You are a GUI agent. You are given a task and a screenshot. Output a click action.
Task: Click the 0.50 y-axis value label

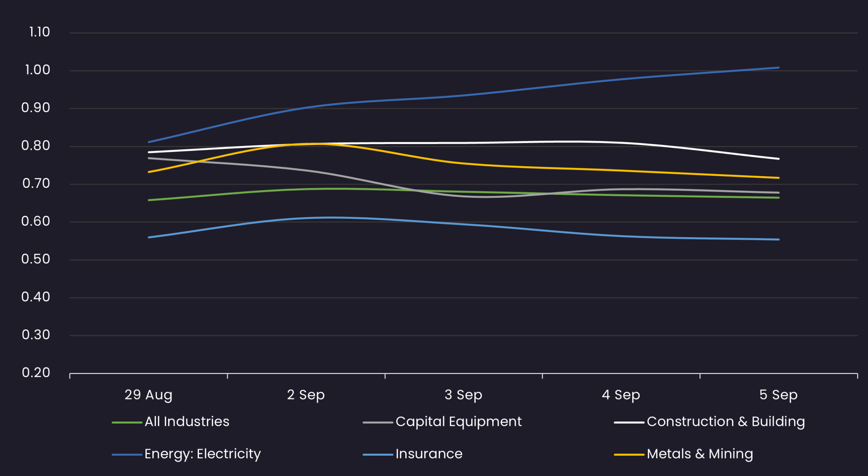point(36,260)
